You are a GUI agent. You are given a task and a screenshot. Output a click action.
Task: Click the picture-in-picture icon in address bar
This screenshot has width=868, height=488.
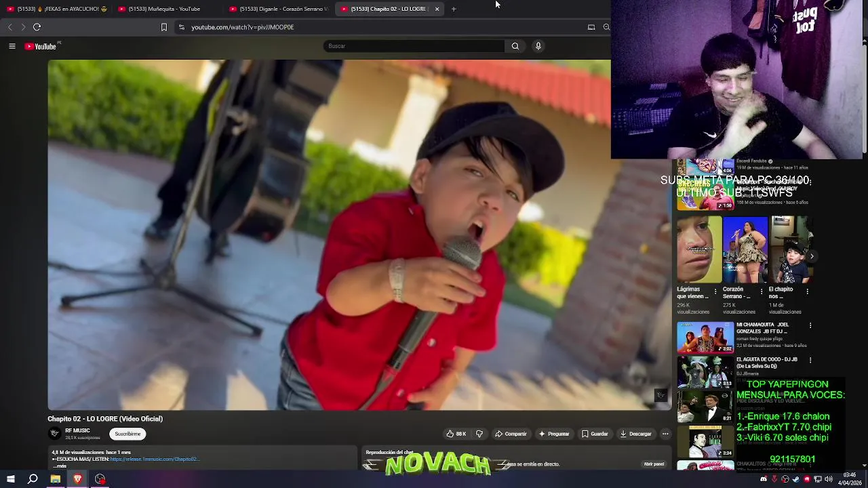(591, 27)
